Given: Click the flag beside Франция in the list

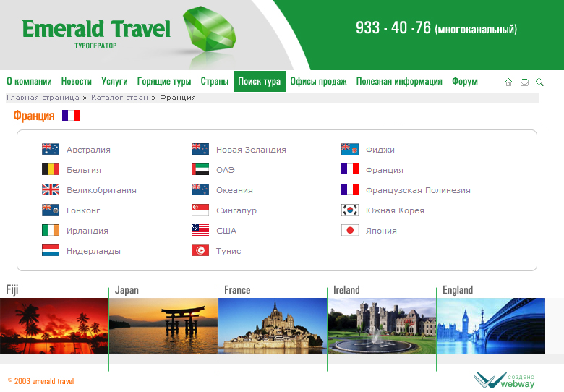Looking at the screenshot, I should point(350,169).
